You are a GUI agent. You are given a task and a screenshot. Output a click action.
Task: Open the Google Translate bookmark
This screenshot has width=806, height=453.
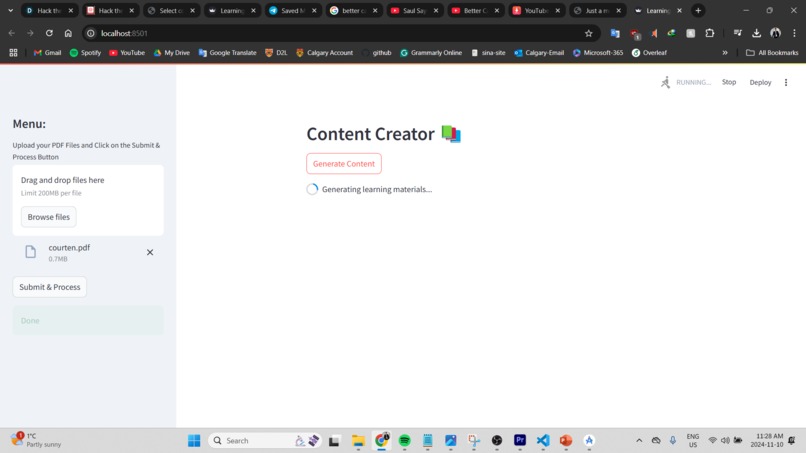[227, 52]
